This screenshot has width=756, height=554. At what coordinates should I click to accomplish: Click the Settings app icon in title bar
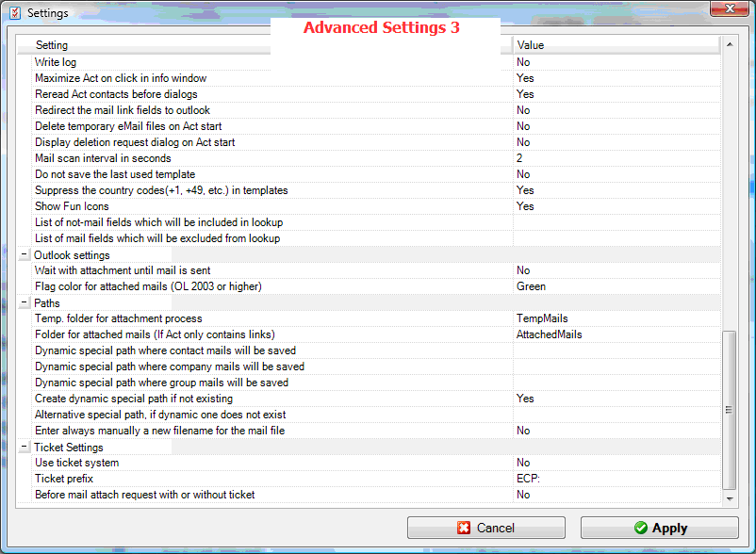click(14, 12)
